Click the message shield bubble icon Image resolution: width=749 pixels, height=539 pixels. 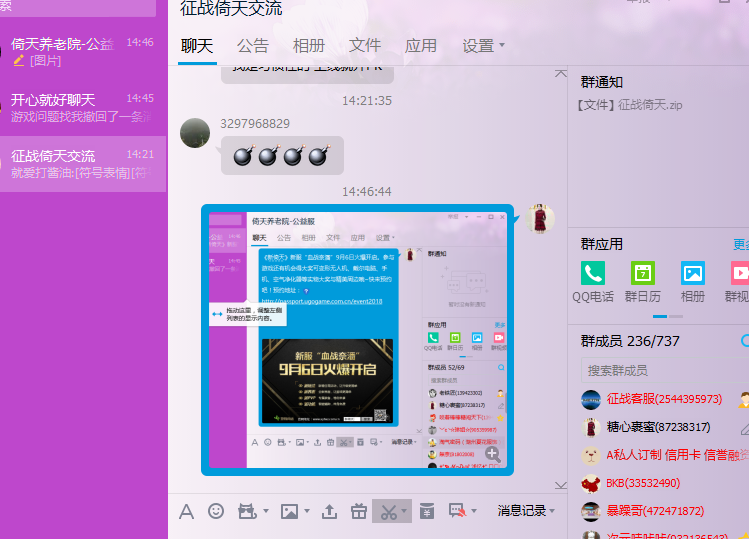458,511
